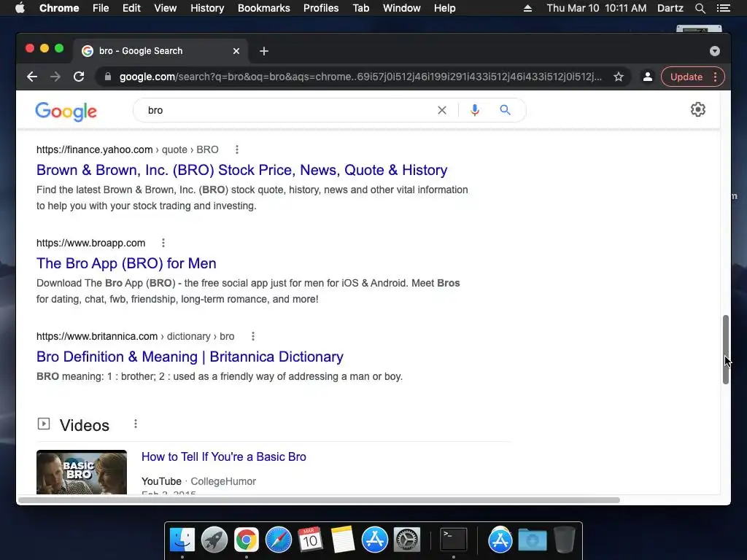Open tab search dropdown arrow
The height and width of the screenshot is (560, 747).
pos(715,51)
